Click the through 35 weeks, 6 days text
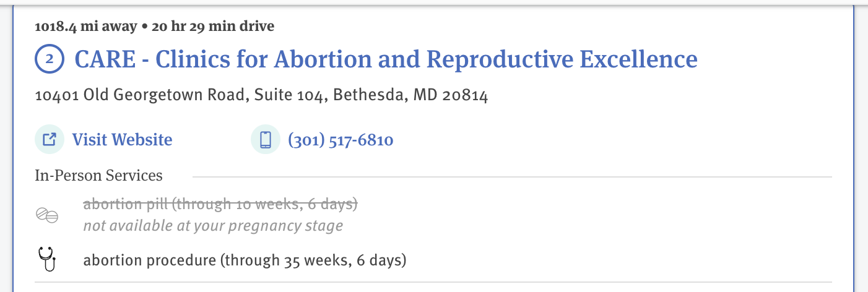The height and width of the screenshot is (292, 868). pos(313,260)
